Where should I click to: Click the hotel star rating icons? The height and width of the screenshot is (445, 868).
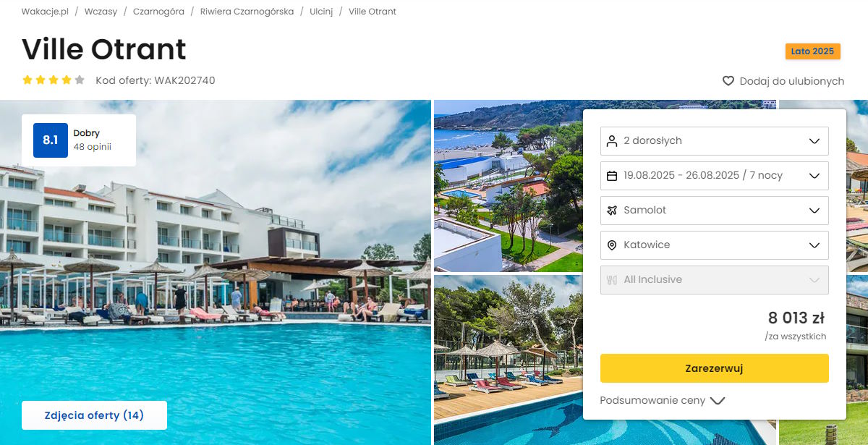[x=54, y=80]
